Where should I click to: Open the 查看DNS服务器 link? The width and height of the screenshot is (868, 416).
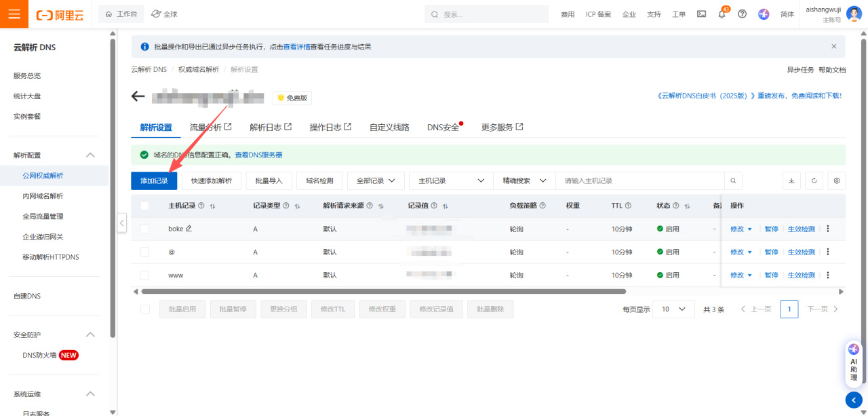[258, 155]
